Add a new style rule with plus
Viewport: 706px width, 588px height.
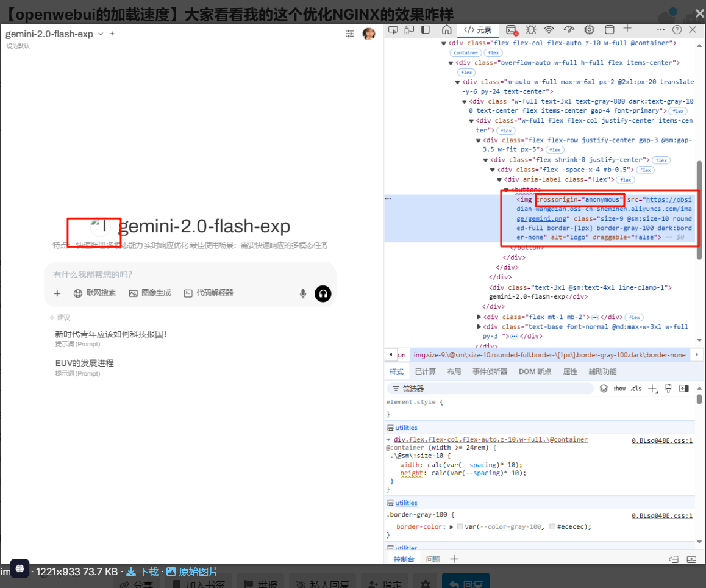[652, 389]
